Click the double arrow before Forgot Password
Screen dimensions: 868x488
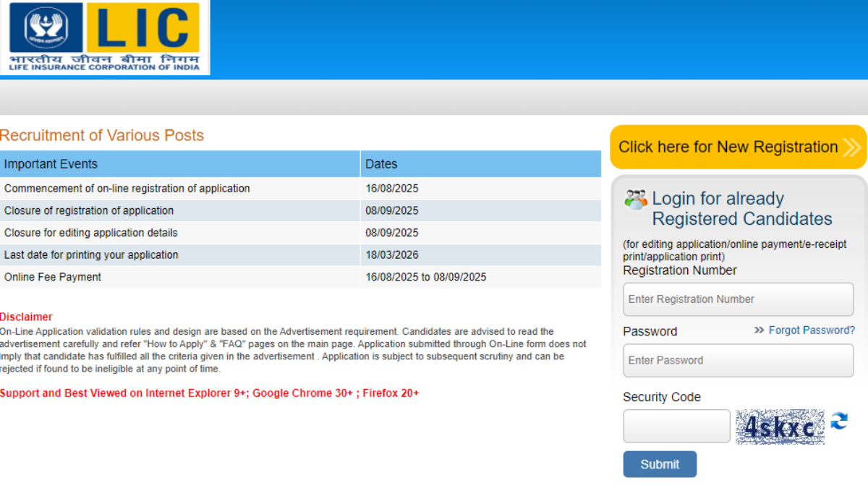click(759, 330)
